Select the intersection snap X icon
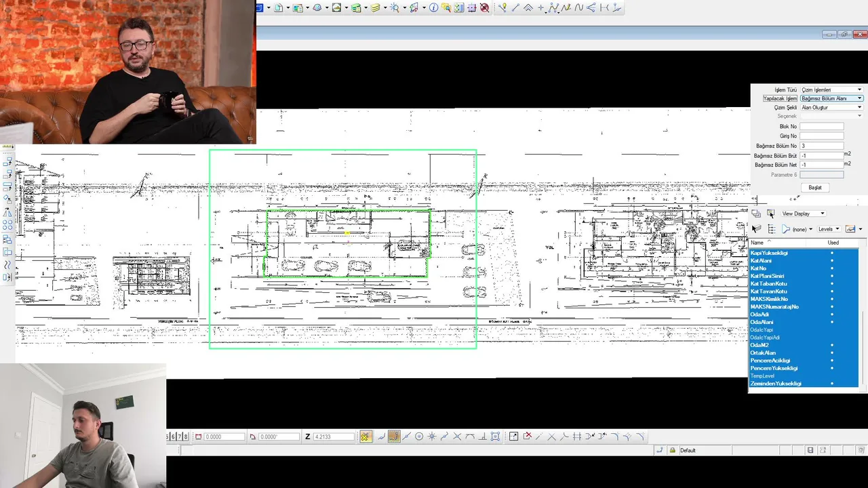 click(x=457, y=436)
